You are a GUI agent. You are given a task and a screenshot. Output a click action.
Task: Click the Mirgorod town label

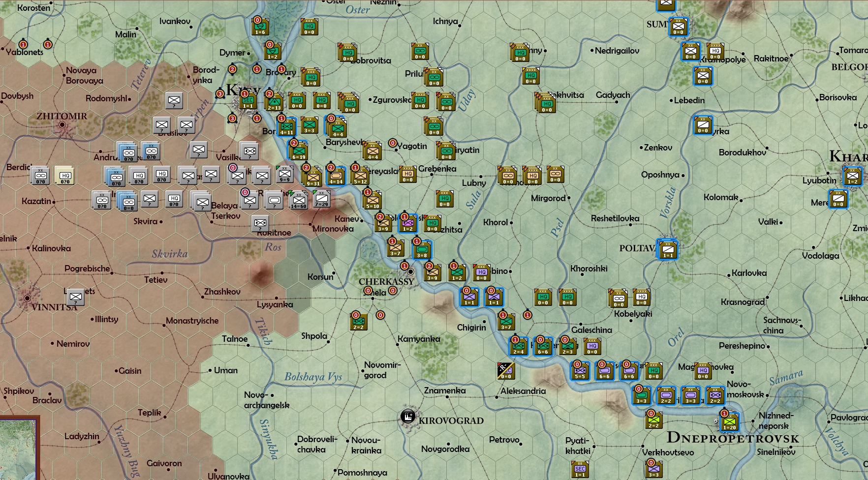tap(548, 198)
